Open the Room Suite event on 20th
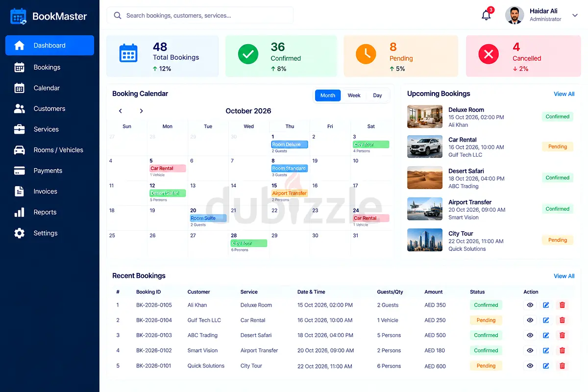 tap(208, 218)
